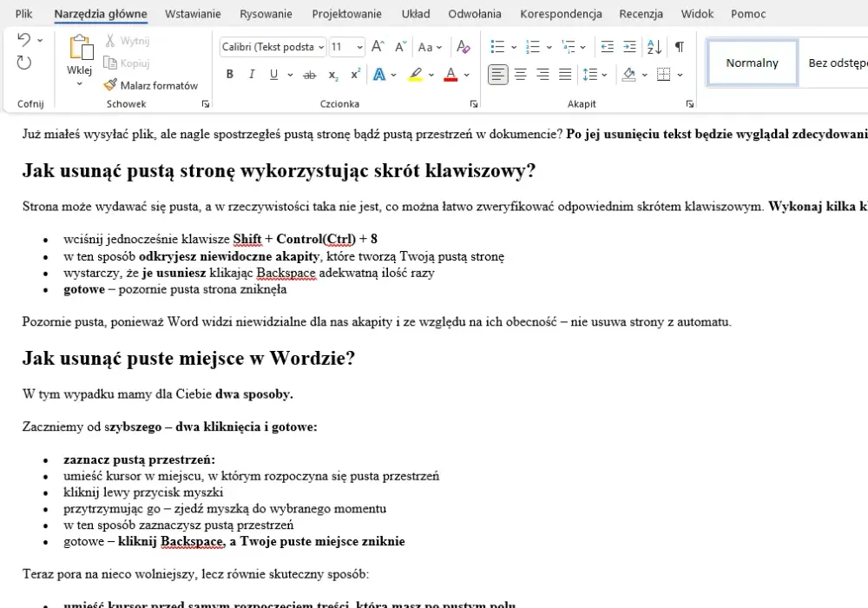Select the Normalny style
The width and height of the screenshot is (868, 608).
(x=752, y=63)
